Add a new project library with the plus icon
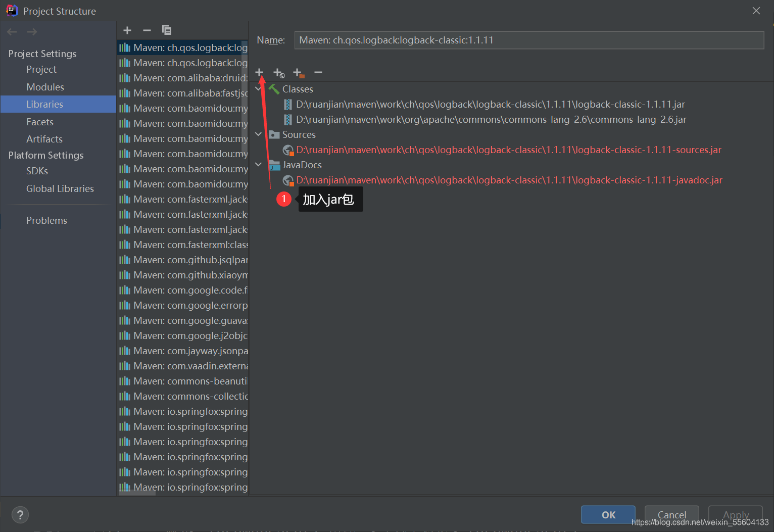 point(127,30)
